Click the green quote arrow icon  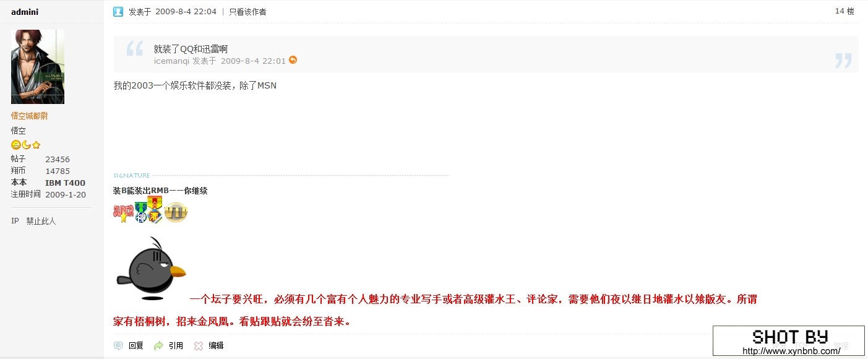[158, 345]
